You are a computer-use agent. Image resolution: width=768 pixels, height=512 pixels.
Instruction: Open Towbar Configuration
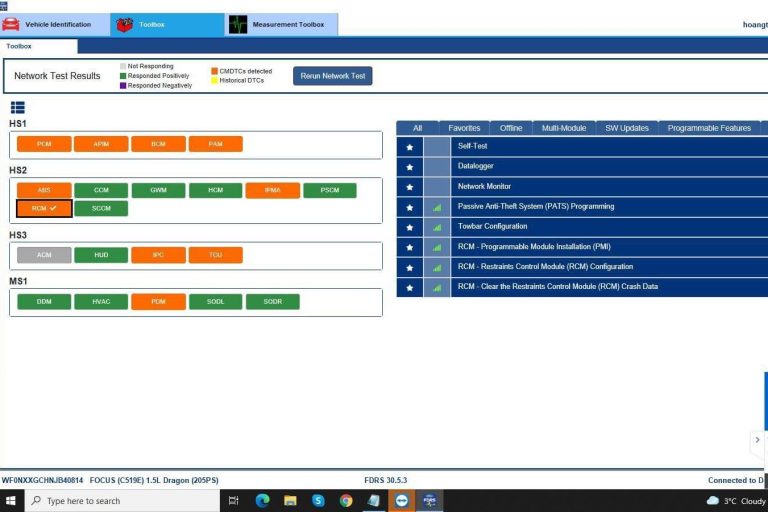[609, 227]
